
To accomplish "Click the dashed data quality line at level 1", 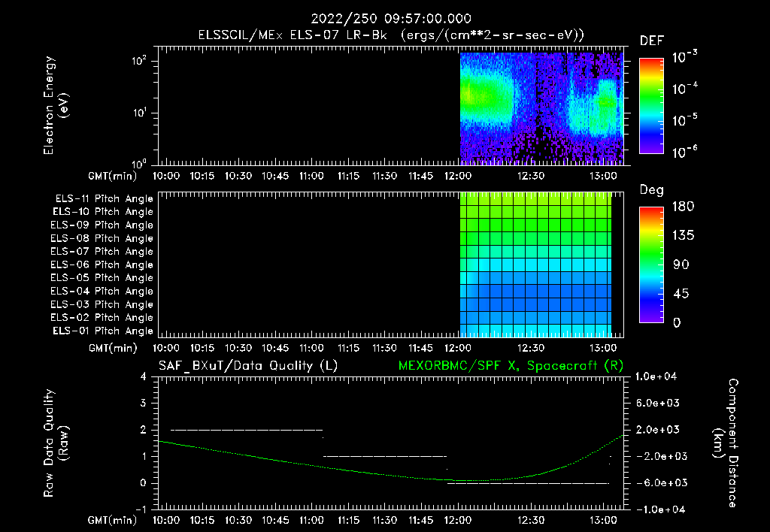I will click(385, 456).
